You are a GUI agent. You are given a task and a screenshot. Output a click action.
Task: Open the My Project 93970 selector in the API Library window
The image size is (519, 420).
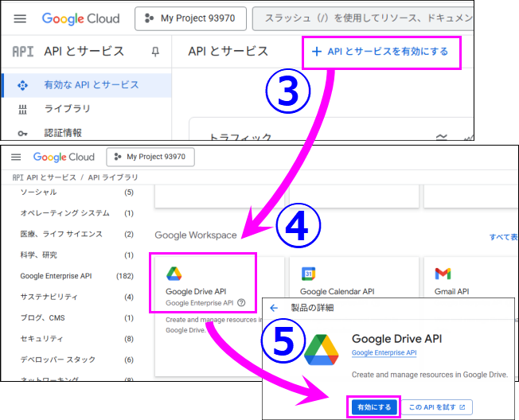pos(150,157)
